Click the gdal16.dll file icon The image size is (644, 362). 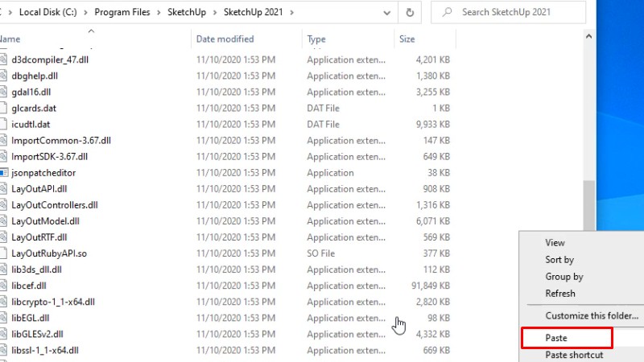[x=4, y=93]
